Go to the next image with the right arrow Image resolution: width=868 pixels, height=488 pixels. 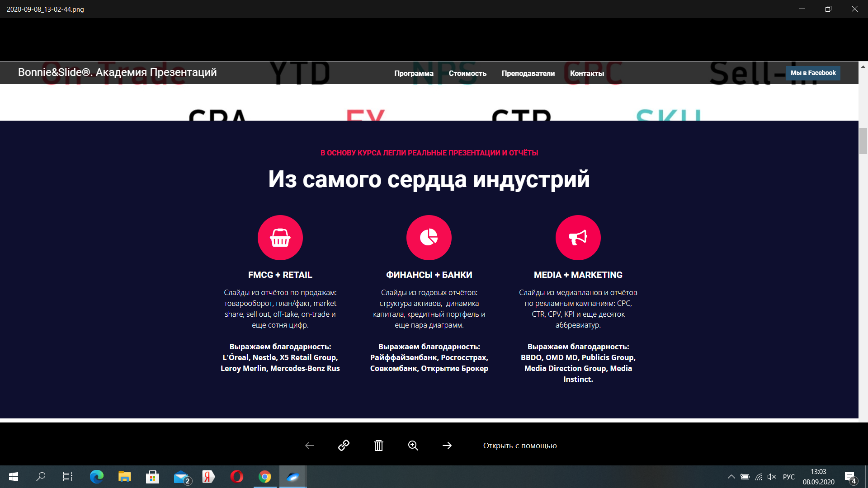447,446
